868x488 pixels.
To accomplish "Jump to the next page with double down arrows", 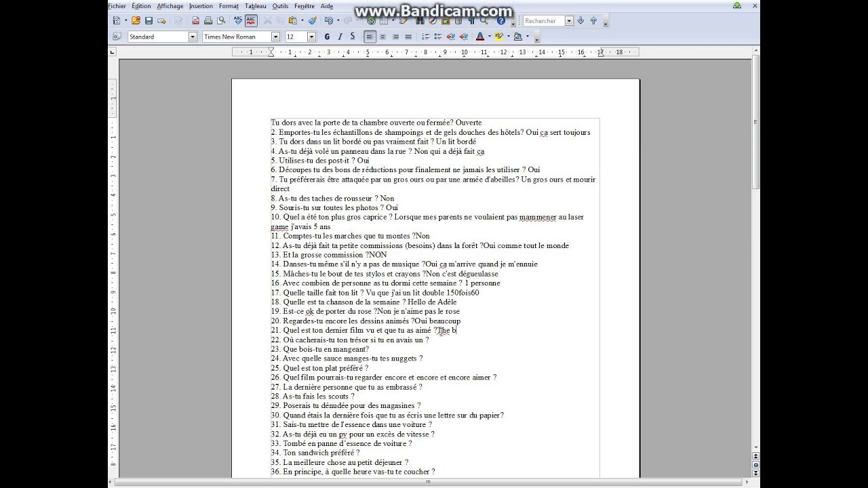I will pos(756,473).
